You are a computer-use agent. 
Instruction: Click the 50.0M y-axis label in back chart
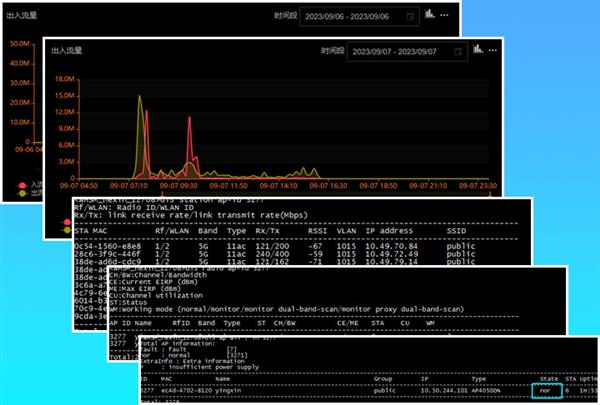[x=20, y=44]
